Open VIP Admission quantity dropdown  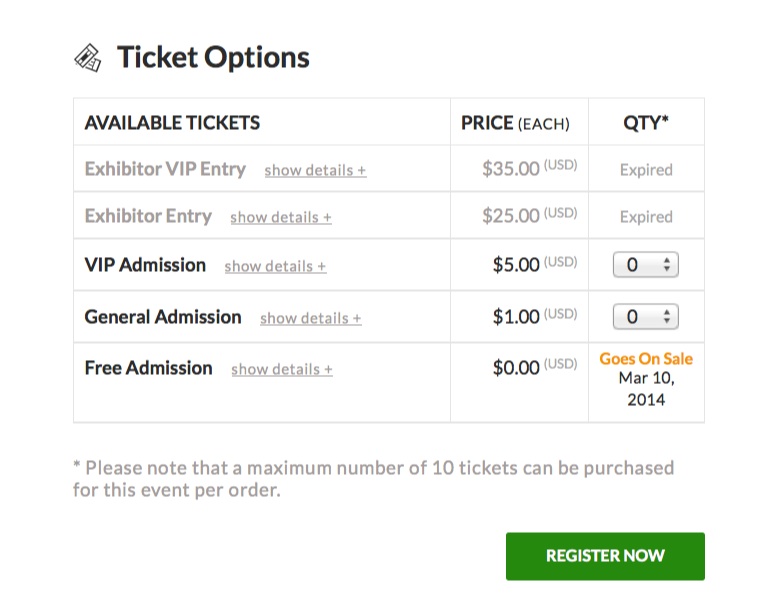(645, 265)
